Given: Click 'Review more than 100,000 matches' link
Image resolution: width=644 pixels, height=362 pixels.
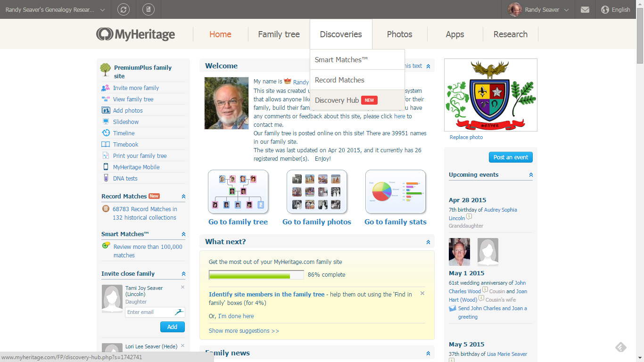Looking at the screenshot, I should pos(148,251).
